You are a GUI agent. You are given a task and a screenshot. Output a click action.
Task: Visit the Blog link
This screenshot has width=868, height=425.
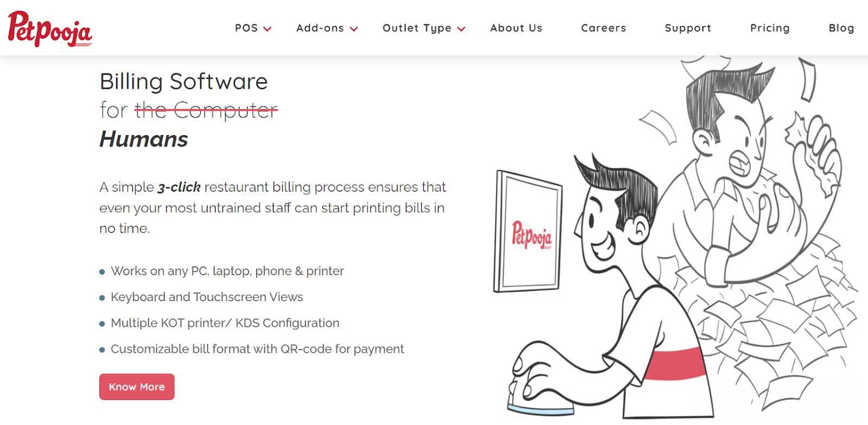(841, 28)
